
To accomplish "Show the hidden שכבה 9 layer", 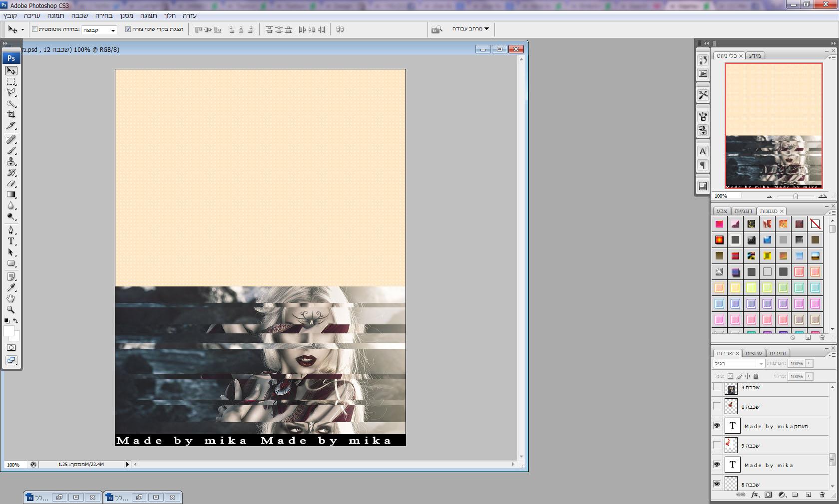I will click(x=717, y=445).
